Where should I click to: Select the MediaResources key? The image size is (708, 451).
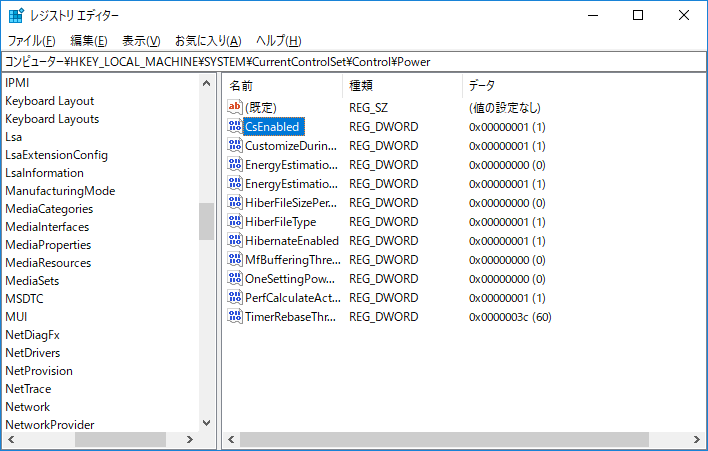pyautogui.click(x=48, y=263)
